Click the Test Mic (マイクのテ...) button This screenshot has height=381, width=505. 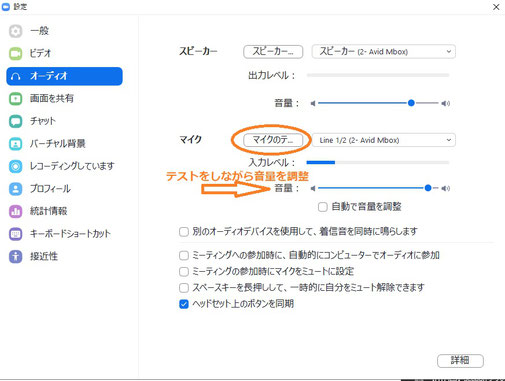click(x=273, y=140)
